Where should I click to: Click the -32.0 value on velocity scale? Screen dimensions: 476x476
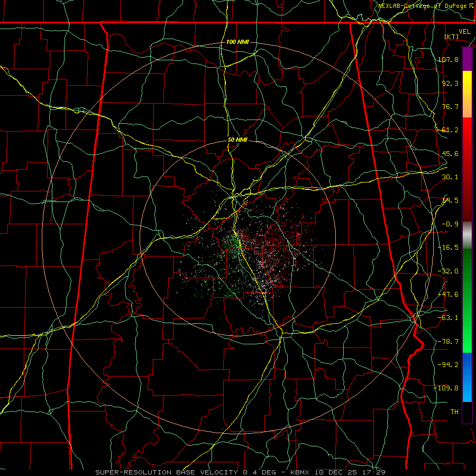point(448,271)
